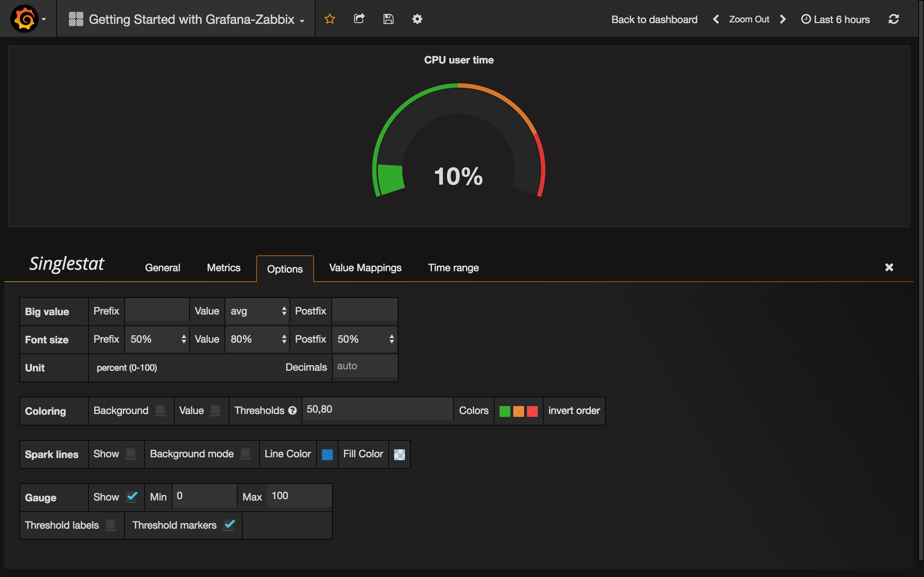This screenshot has width=924, height=577.
Task: Open the Value Mappings tab
Action: [365, 268]
